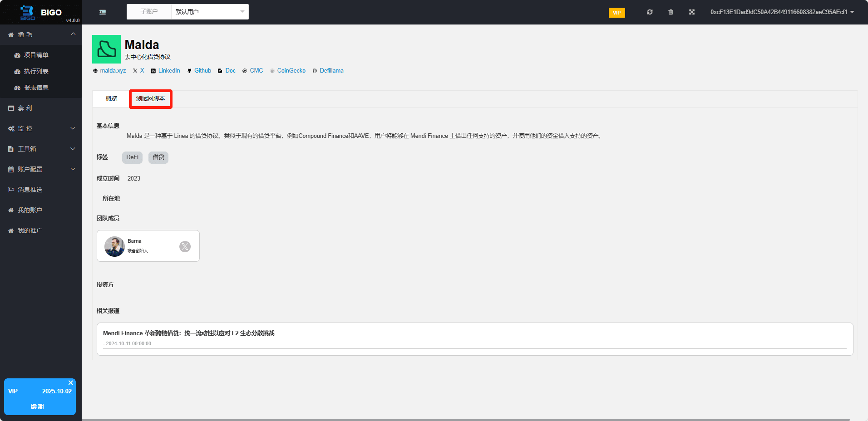
Task: Click the 监控 gears icon
Action: [x=11, y=128]
